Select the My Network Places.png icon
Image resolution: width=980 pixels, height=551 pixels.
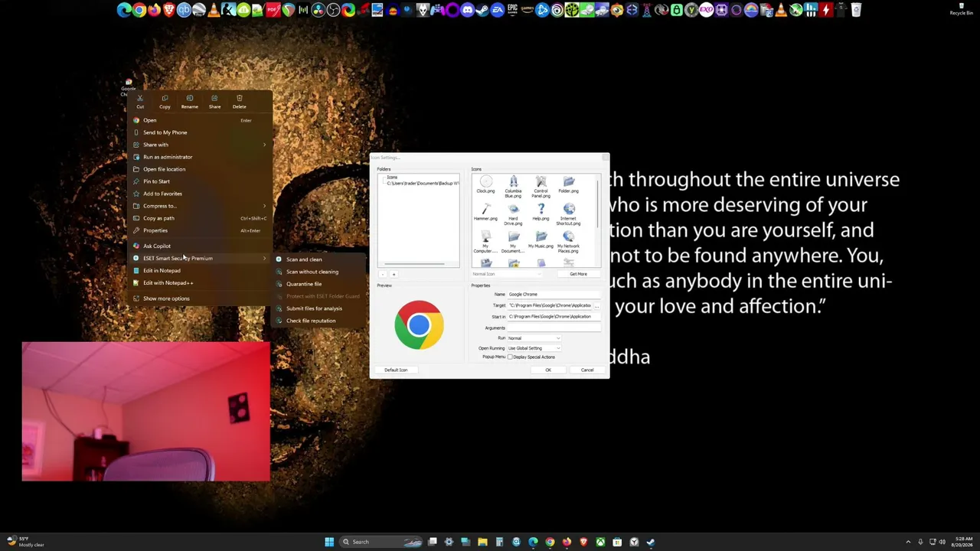click(568, 242)
